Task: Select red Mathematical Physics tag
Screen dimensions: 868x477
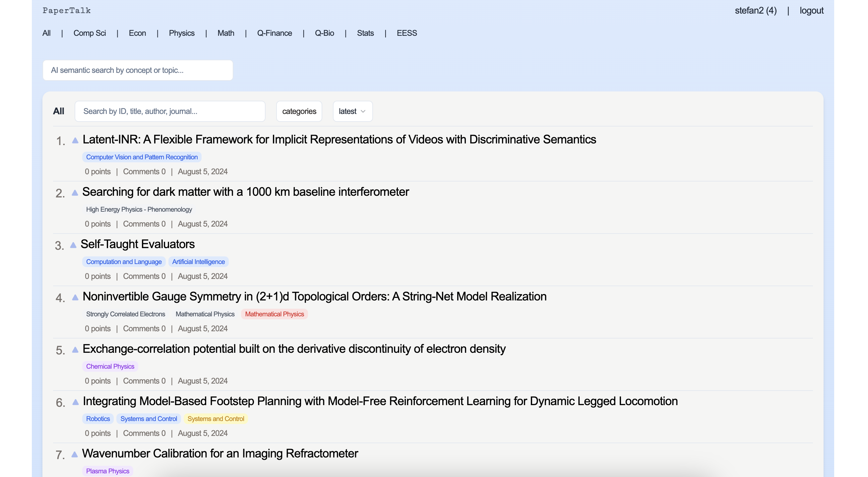Action: pos(274,314)
